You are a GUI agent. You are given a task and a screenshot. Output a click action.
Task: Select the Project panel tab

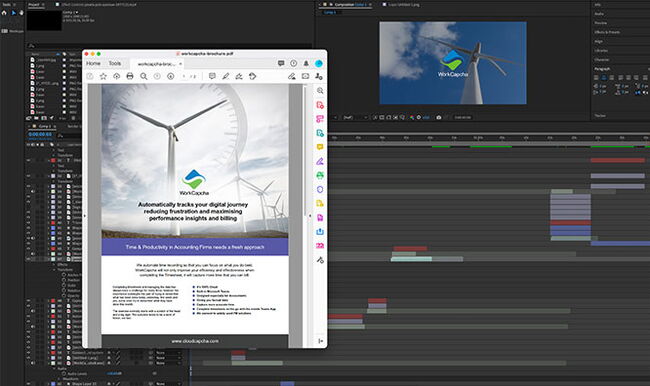(34, 5)
